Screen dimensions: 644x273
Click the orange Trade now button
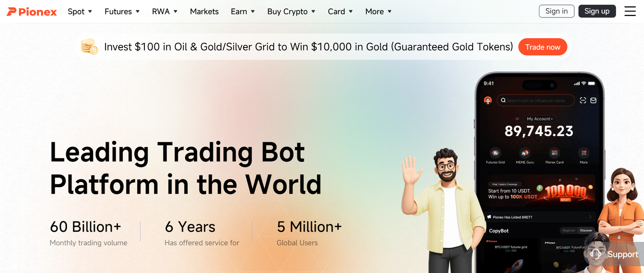coord(543,47)
